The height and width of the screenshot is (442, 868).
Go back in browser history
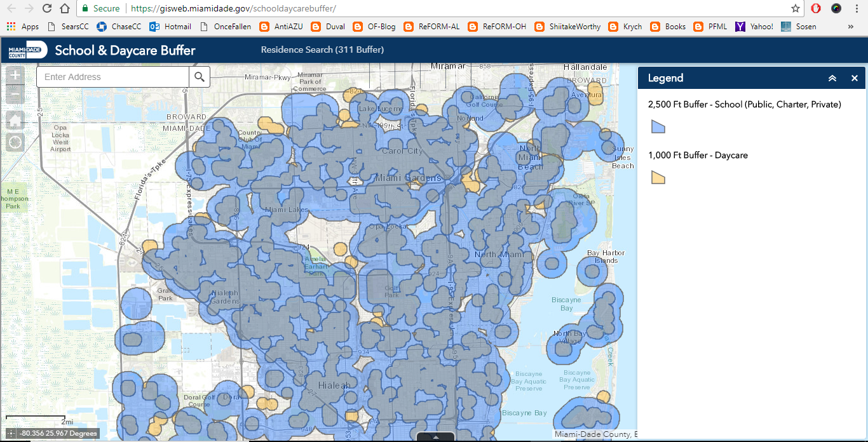11,8
